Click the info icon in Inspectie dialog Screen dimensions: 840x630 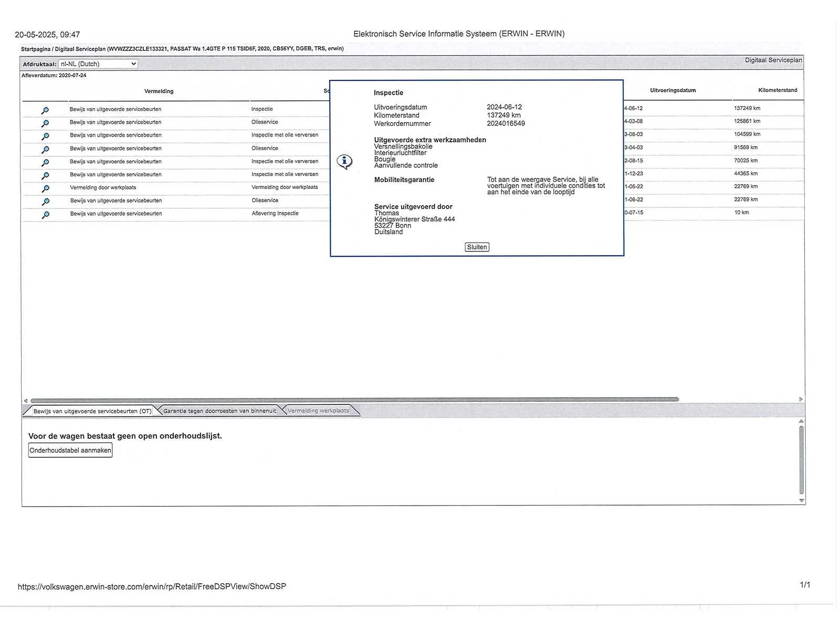pos(344,162)
